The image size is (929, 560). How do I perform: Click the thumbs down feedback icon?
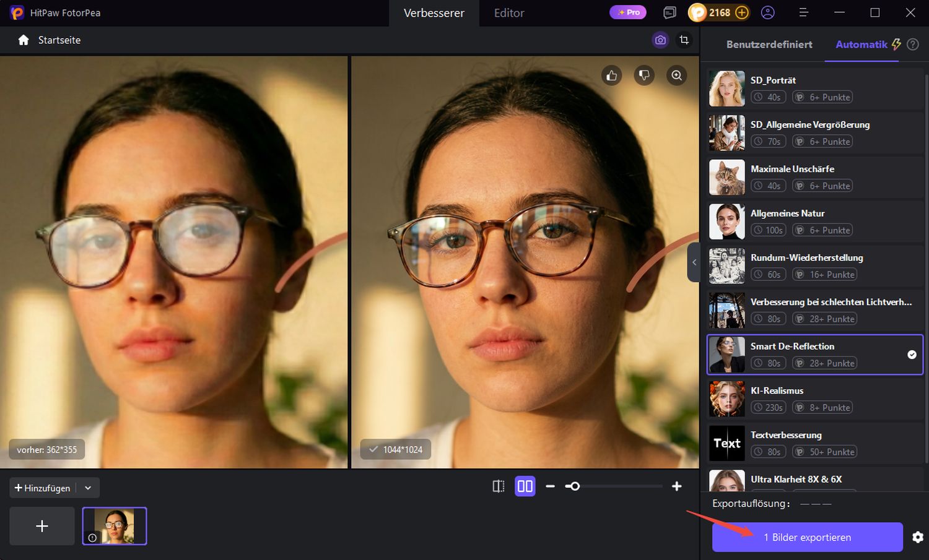[644, 75]
